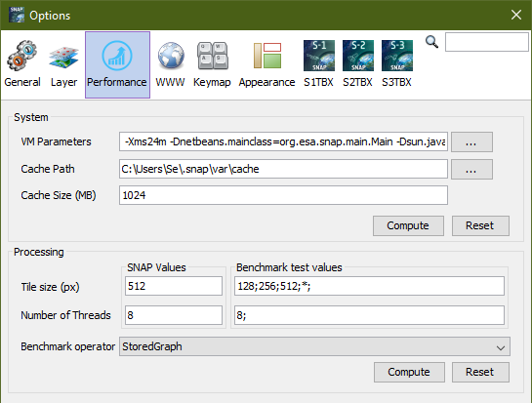Open the Appearance options category
This screenshot has width=532, height=403.
pyautogui.click(x=266, y=64)
